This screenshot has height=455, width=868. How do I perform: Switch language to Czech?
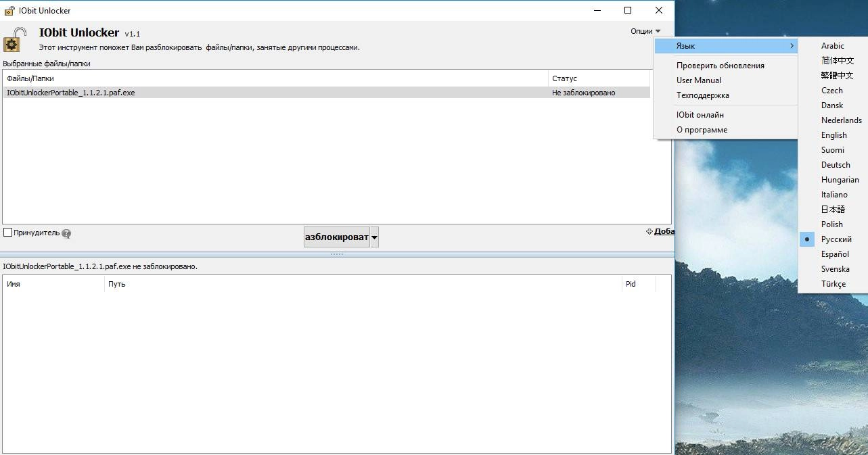point(833,91)
